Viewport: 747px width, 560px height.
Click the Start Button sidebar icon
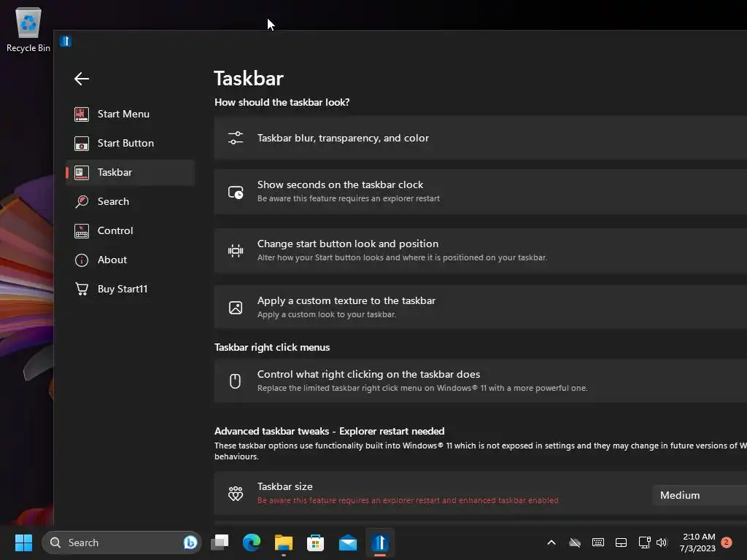pyautogui.click(x=82, y=144)
